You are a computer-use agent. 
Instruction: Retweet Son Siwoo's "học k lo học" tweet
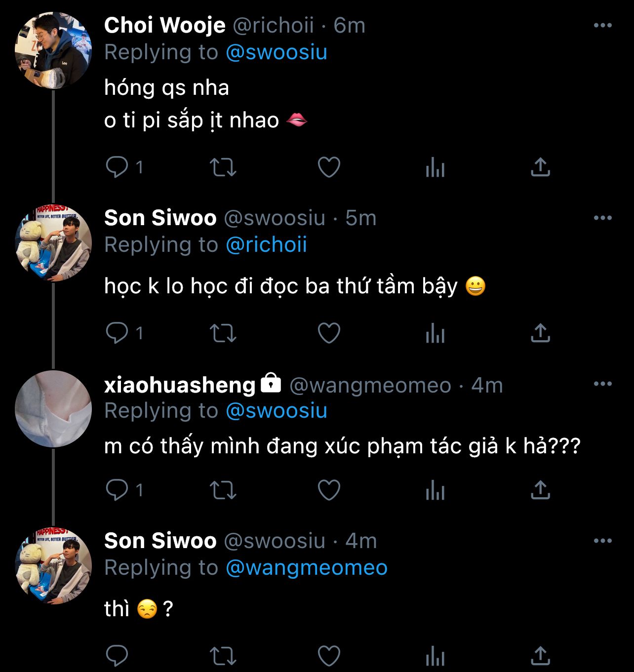[223, 333]
